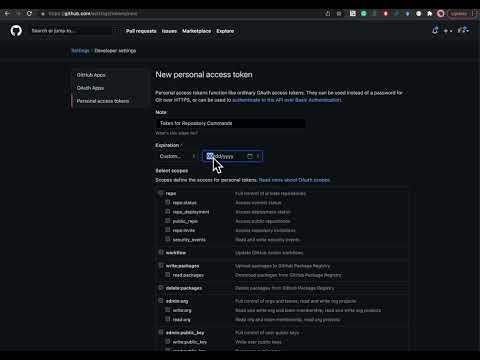The height and width of the screenshot is (360, 480).
Task: Check the security_events checkbox
Action: [168, 239]
